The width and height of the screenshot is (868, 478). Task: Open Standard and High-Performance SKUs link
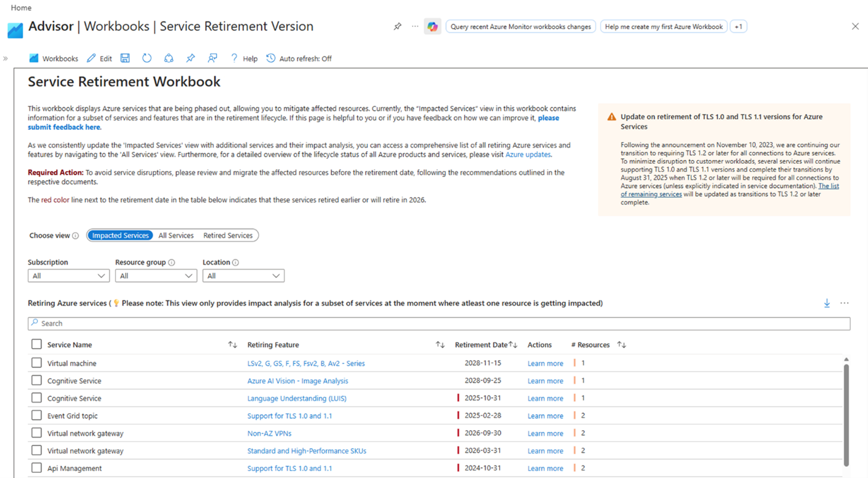coord(307,451)
